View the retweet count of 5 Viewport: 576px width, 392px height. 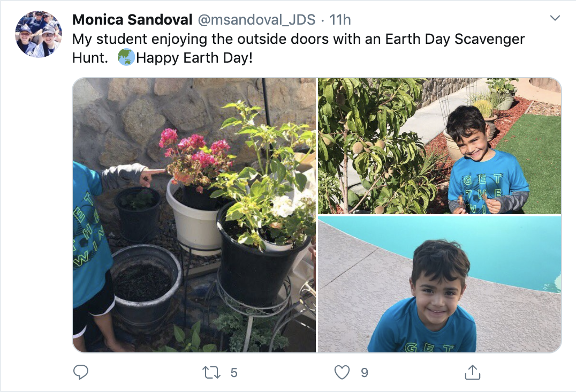(234, 372)
